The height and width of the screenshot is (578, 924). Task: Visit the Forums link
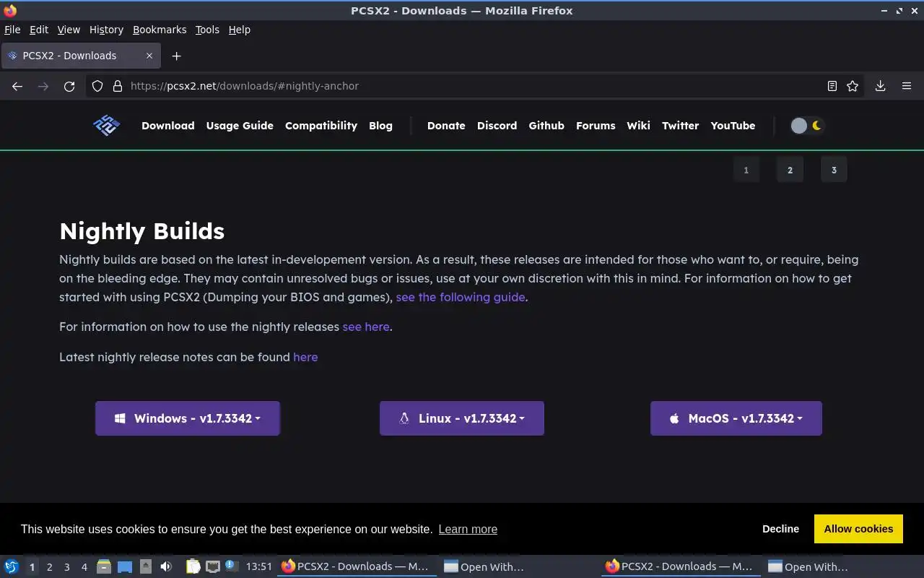point(596,126)
